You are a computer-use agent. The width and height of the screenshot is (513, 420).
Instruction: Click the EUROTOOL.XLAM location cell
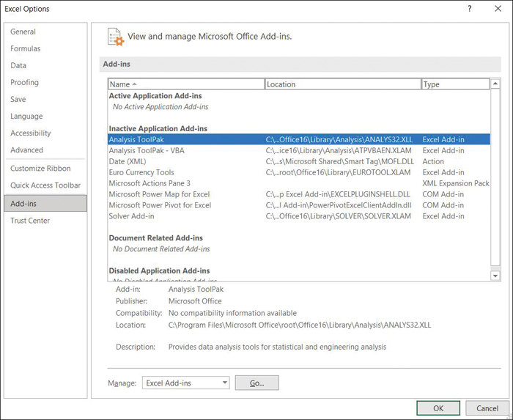point(338,172)
